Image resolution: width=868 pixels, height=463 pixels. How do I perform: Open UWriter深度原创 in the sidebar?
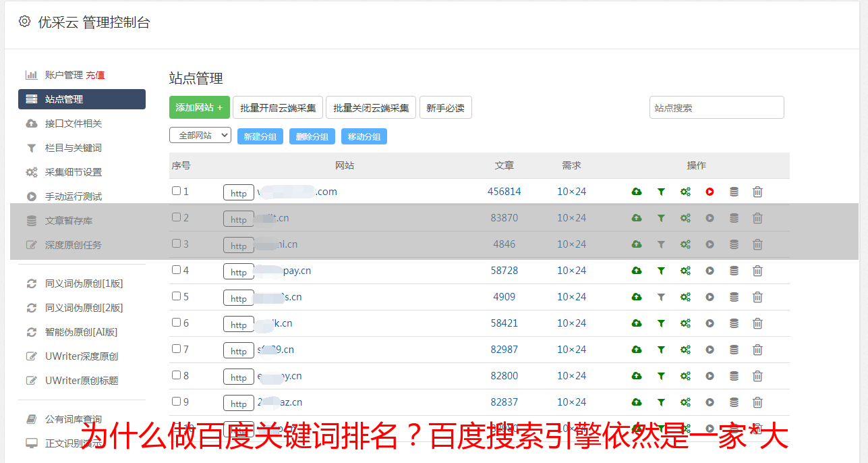point(82,356)
